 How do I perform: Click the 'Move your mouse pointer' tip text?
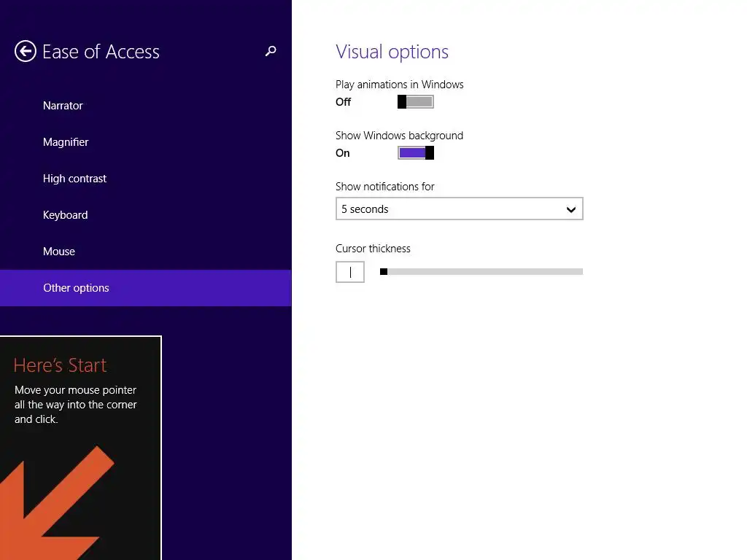tap(76, 404)
